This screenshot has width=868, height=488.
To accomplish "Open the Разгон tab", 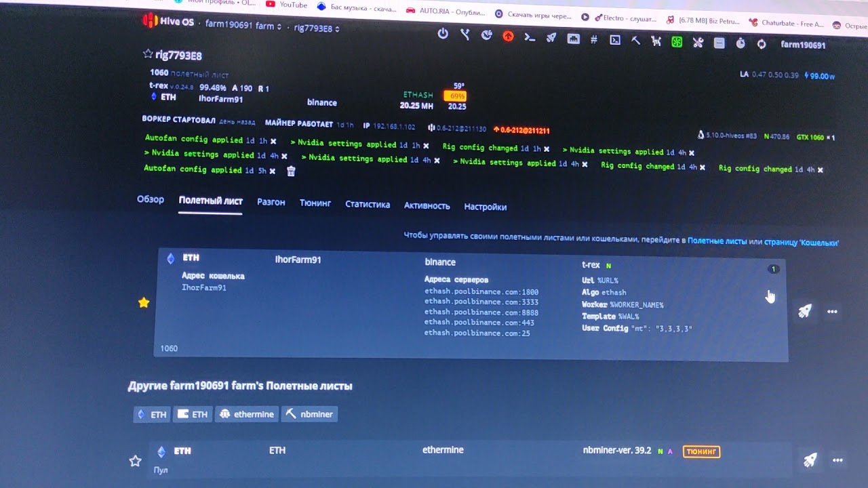I will (271, 202).
